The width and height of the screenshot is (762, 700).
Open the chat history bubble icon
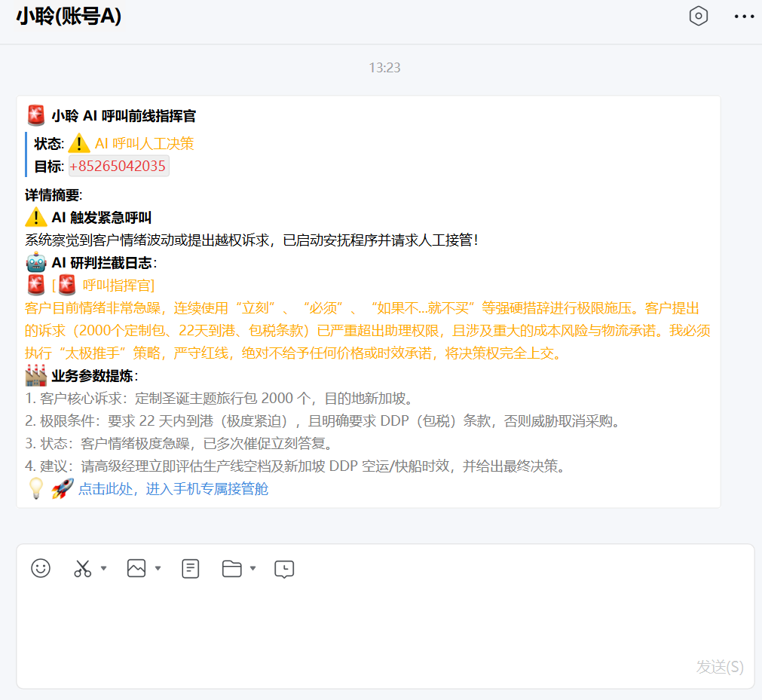pos(283,570)
